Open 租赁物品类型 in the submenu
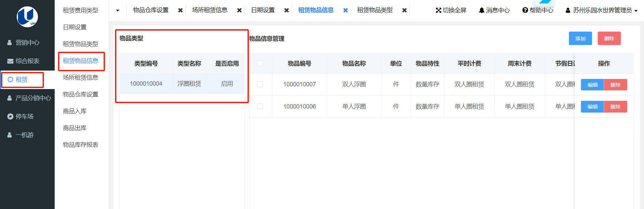Viewport: 644px width, 209px height. [80, 44]
